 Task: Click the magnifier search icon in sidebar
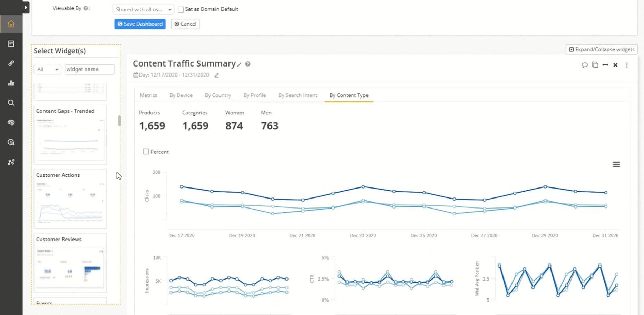(11, 103)
